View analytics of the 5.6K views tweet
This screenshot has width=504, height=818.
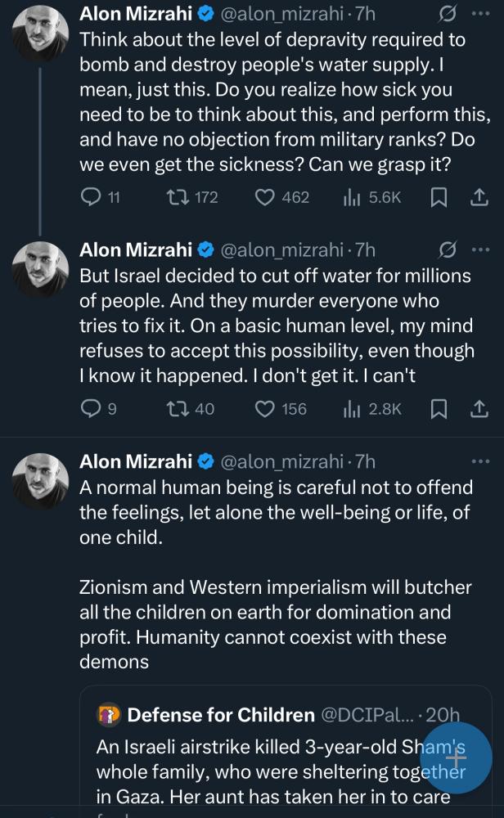pyautogui.click(x=352, y=196)
